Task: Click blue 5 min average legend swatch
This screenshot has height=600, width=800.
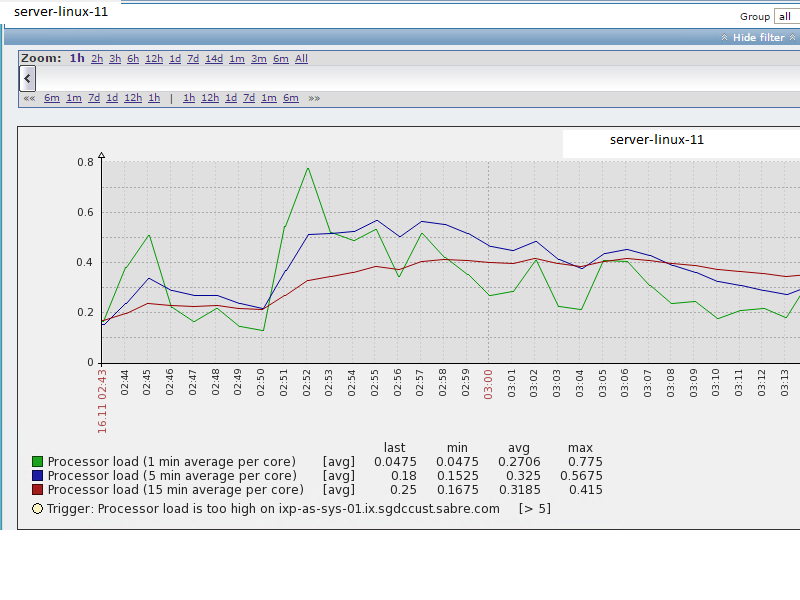Action: click(x=38, y=476)
